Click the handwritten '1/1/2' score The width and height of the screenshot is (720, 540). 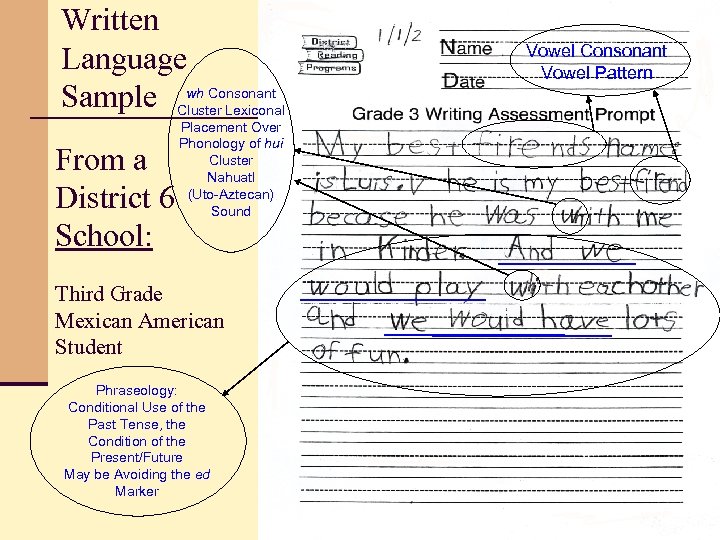click(x=399, y=34)
